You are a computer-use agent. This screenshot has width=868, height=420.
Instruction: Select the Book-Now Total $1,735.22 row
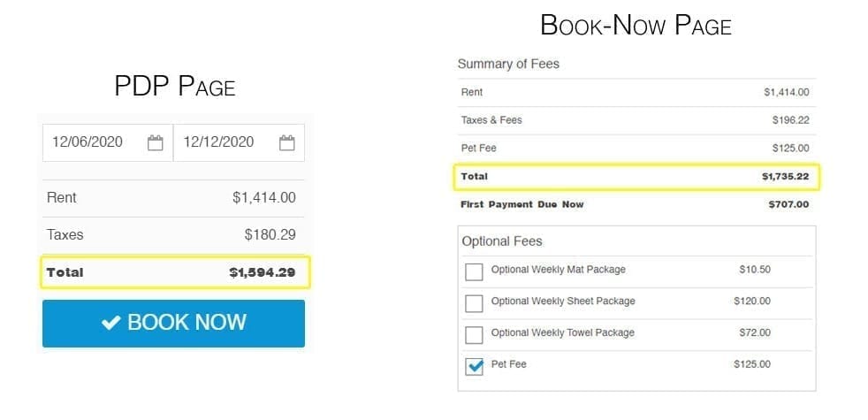pos(636,177)
